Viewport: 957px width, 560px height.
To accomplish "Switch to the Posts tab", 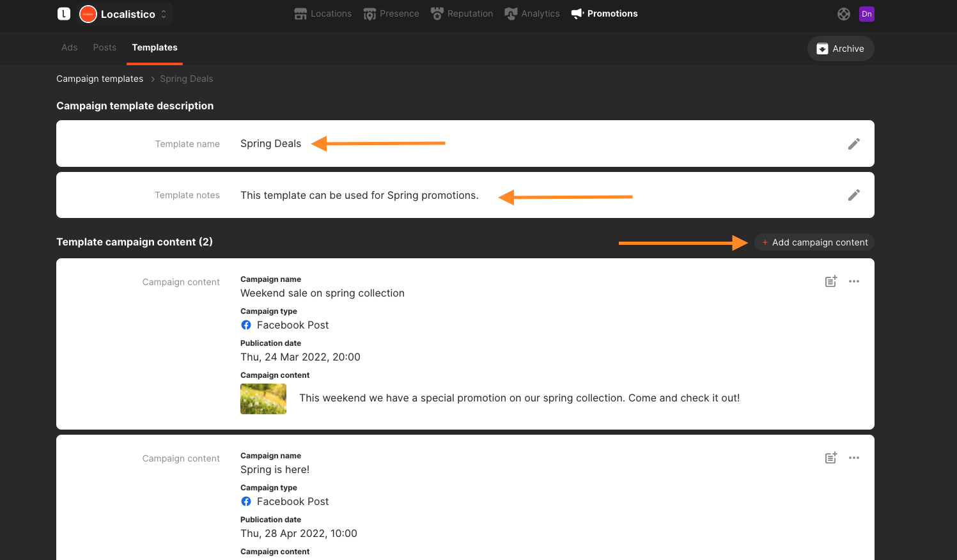I will (x=105, y=47).
